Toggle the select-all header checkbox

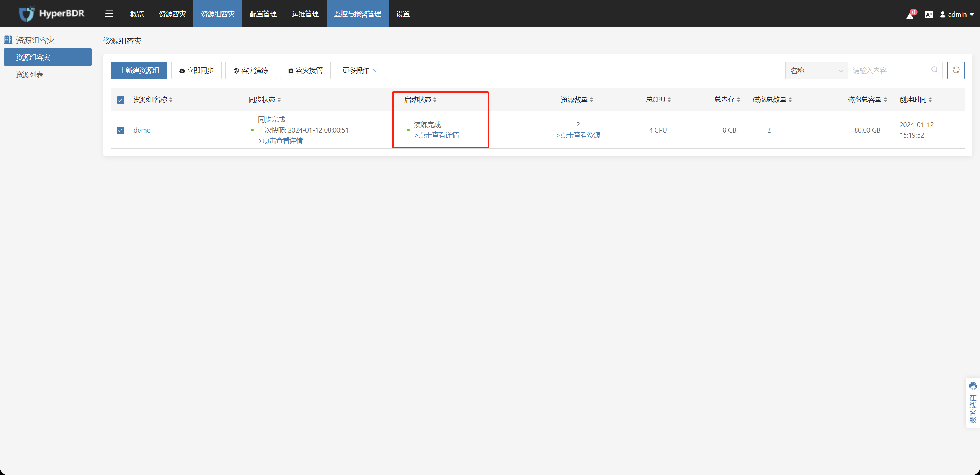[x=121, y=100]
